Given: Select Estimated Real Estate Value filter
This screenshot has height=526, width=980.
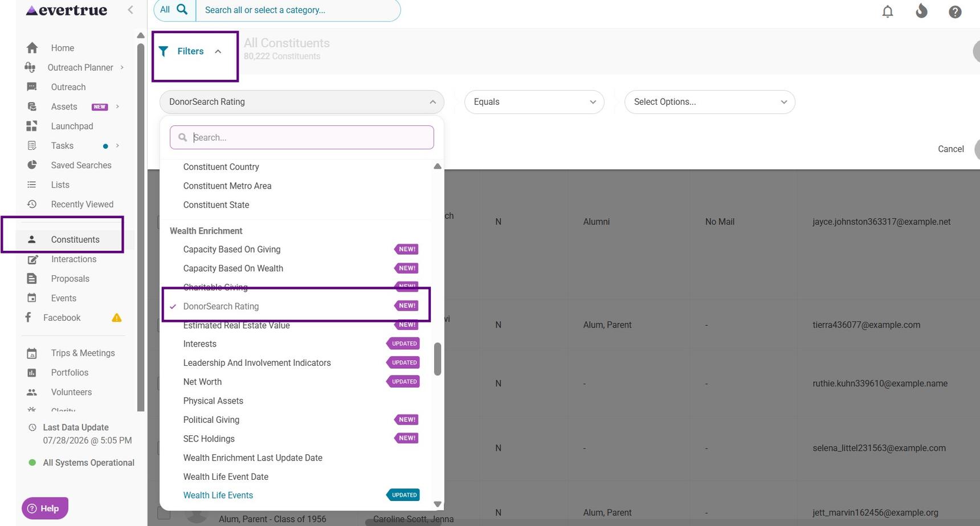Looking at the screenshot, I should (x=236, y=325).
